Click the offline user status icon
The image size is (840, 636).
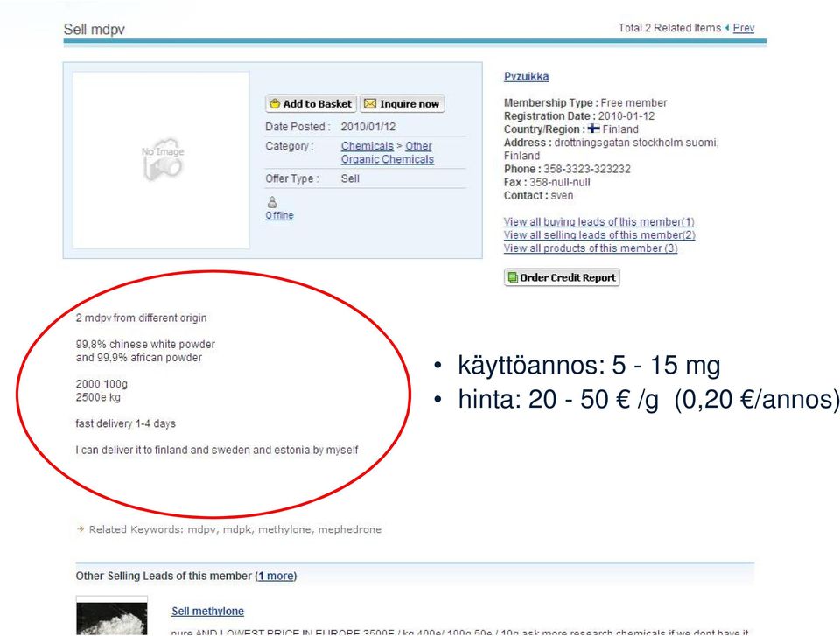pyautogui.click(x=272, y=202)
